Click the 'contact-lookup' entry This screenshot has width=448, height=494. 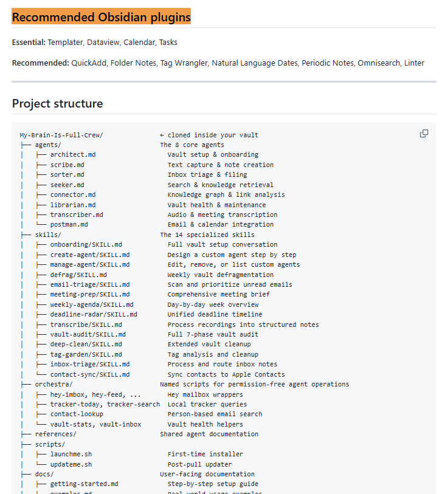pyautogui.click(x=77, y=414)
